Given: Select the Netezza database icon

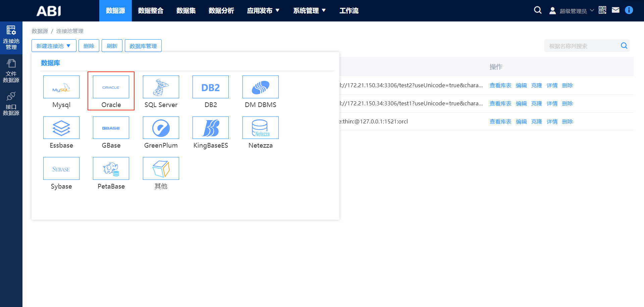Looking at the screenshot, I should click(261, 128).
